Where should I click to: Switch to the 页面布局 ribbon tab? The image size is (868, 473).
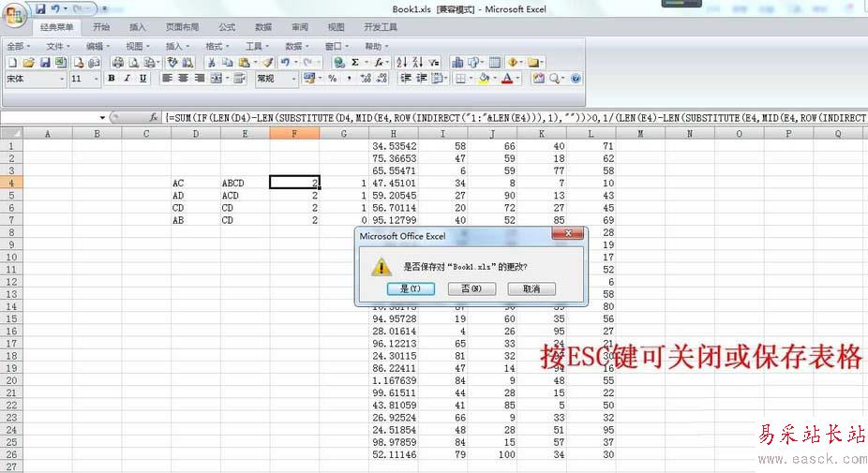182,27
